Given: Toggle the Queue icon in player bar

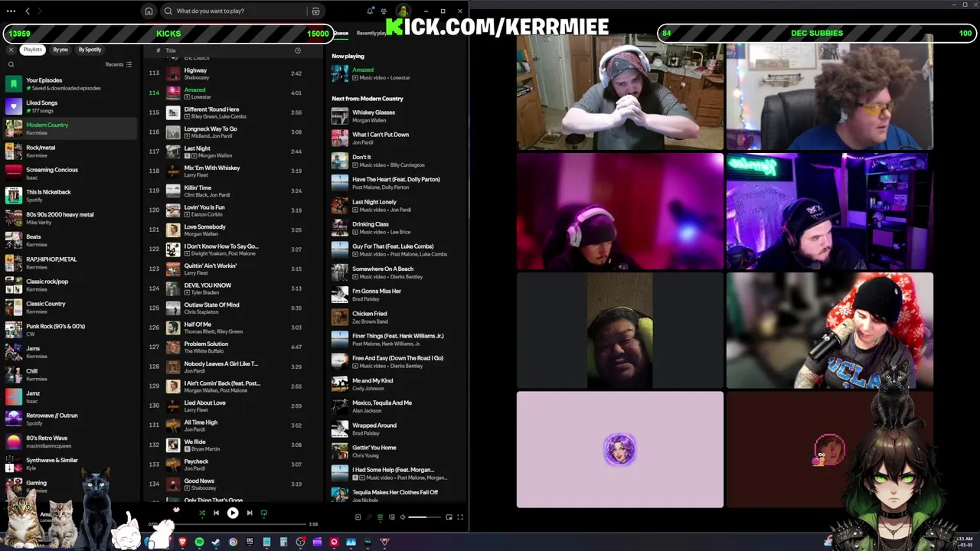Looking at the screenshot, I should [380, 517].
